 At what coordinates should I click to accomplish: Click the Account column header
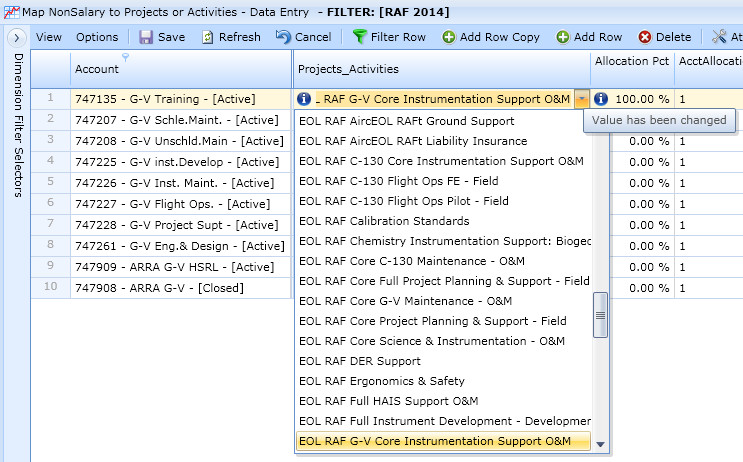coord(181,69)
